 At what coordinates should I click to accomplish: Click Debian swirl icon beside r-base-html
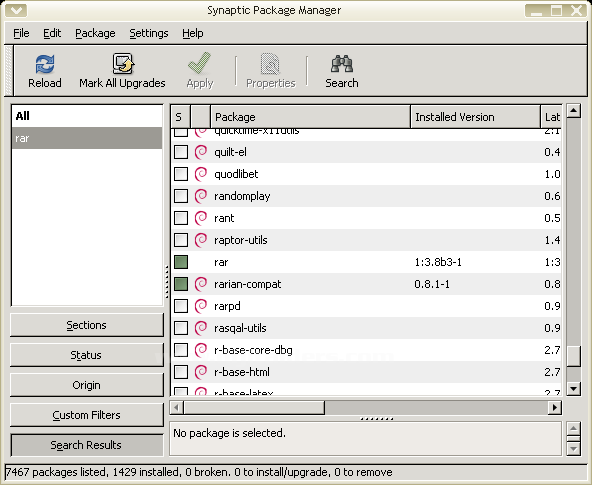pyautogui.click(x=201, y=372)
